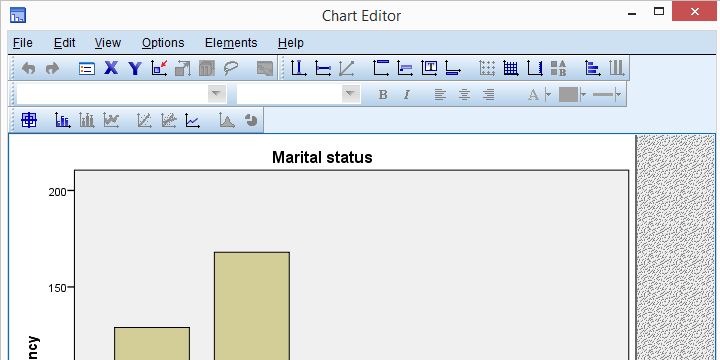Open the Elements menu
Image resolution: width=720 pixels, height=360 pixels.
[231, 43]
